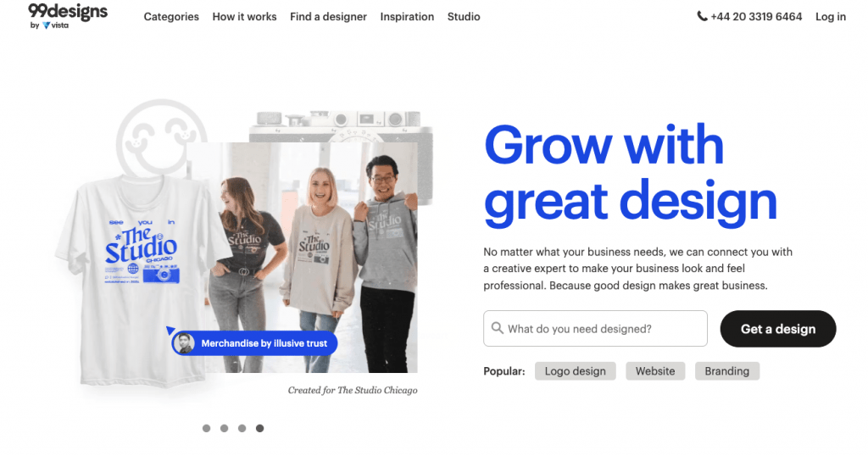Click the vintage camera image
Screen dimensions: 868x456
point(341,125)
